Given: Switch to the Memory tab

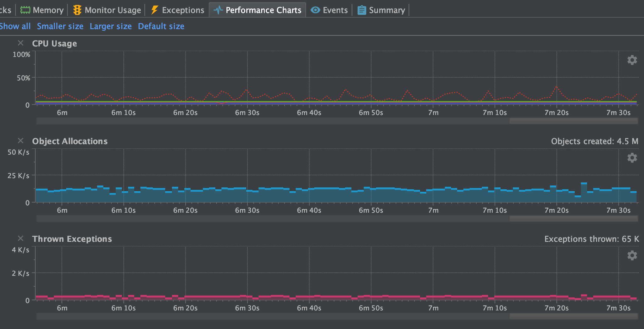Looking at the screenshot, I should tap(42, 10).
